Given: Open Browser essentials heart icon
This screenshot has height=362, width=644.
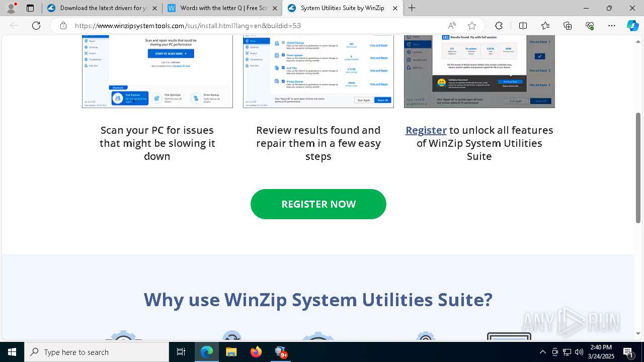Looking at the screenshot, I should pyautogui.click(x=590, y=26).
